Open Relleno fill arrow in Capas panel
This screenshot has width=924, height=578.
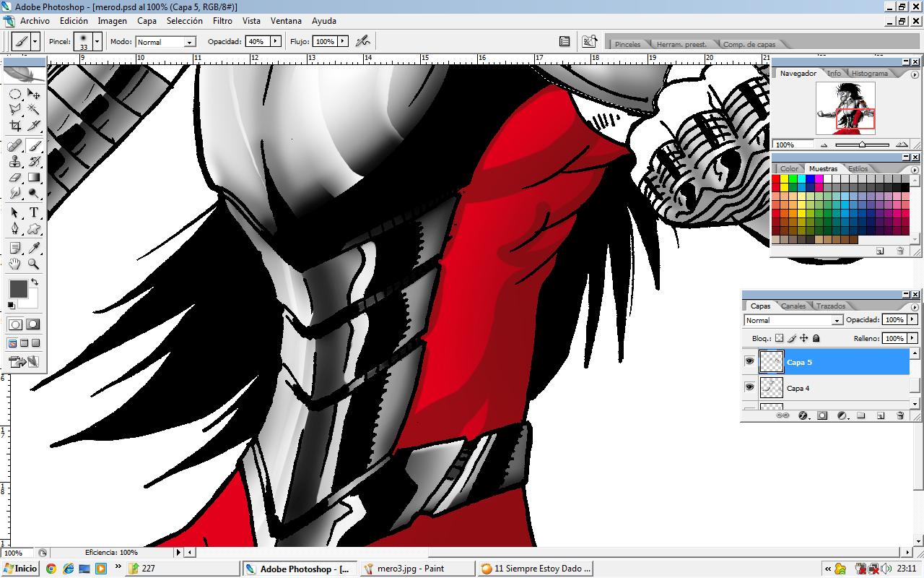tap(912, 338)
